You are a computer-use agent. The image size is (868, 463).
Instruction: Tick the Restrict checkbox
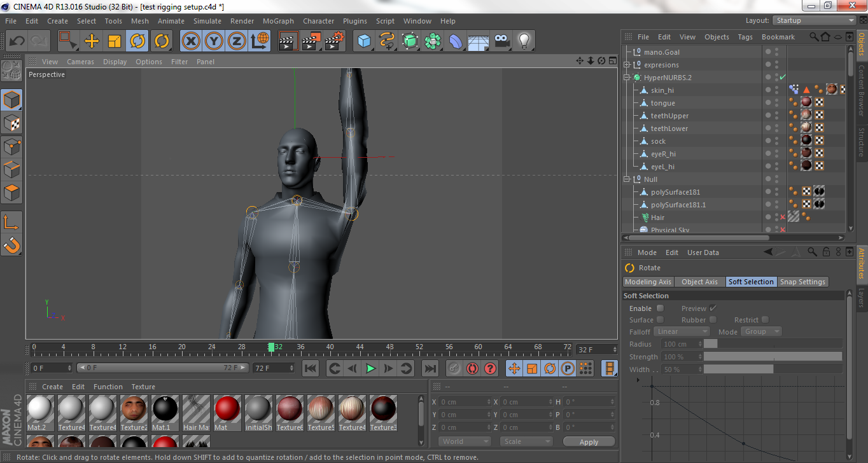(765, 320)
